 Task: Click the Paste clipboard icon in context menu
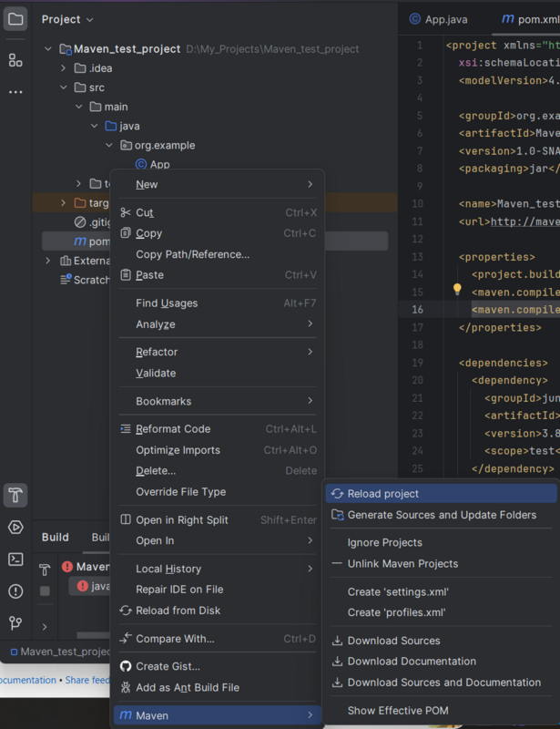[x=126, y=275]
